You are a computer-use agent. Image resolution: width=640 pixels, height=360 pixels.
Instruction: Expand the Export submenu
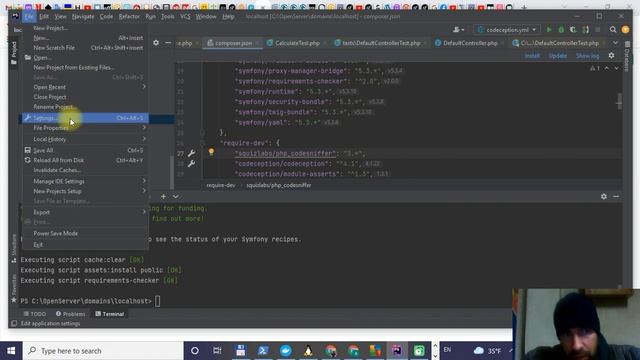pyautogui.click(x=85, y=212)
